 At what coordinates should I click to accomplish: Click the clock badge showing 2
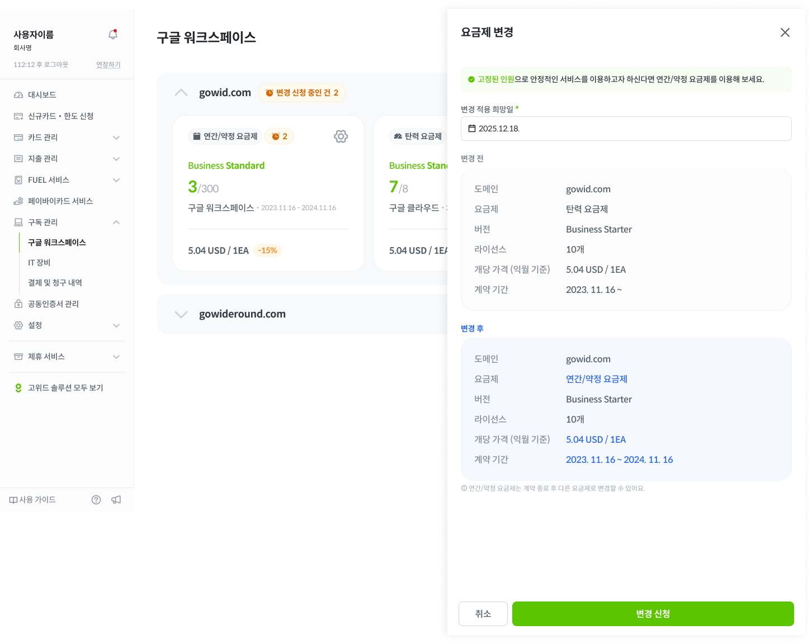coord(280,136)
